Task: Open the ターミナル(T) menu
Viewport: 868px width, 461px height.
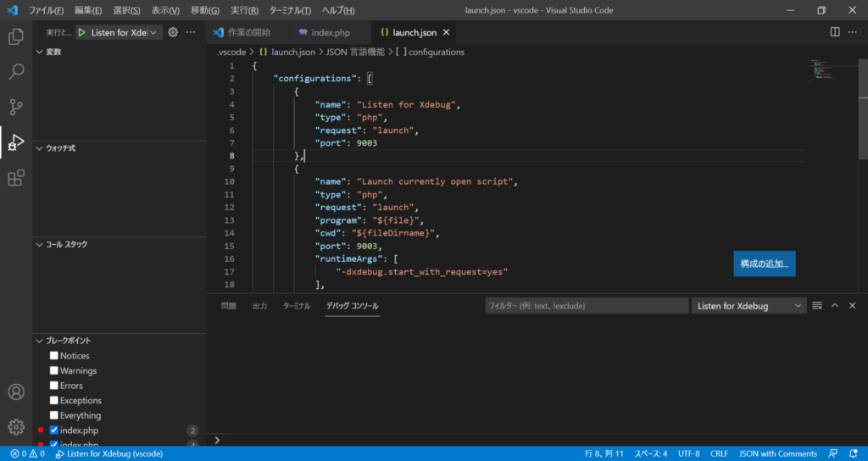Action: coord(290,10)
